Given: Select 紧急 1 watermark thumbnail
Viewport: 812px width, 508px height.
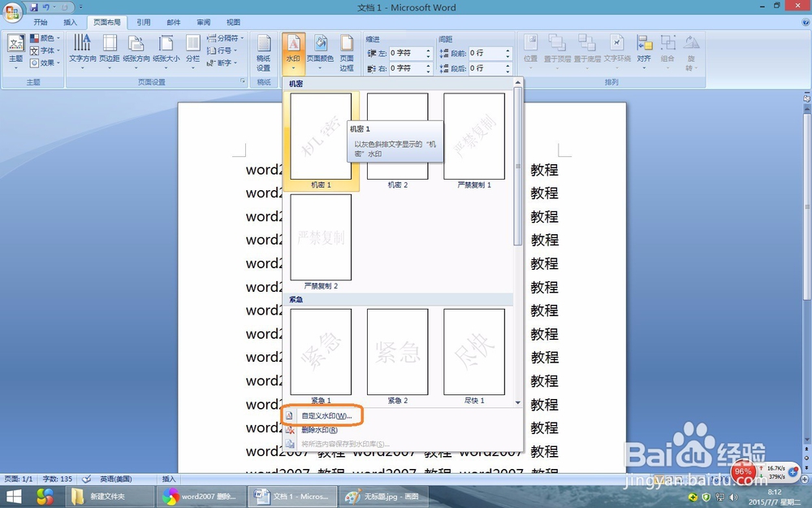Looking at the screenshot, I should pyautogui.click(x=321, y=356).
